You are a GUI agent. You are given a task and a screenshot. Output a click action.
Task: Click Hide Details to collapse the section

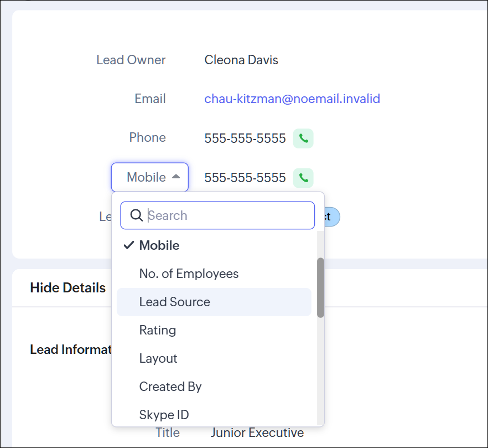68,288
